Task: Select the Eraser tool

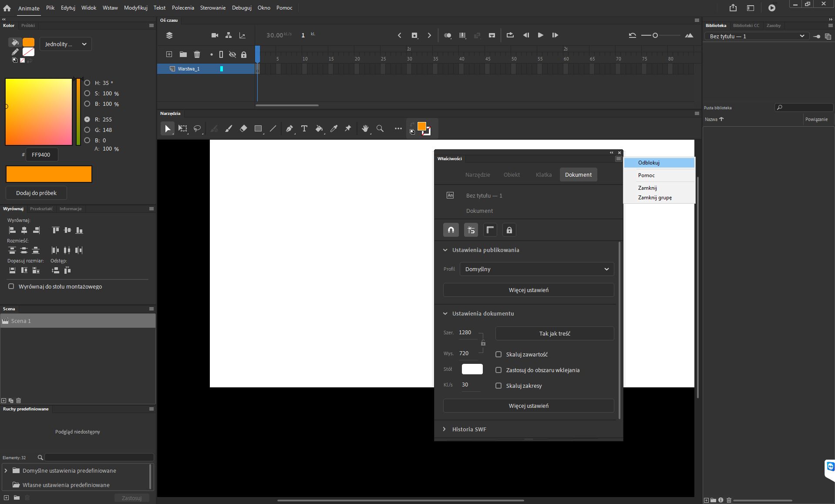Action: (x=243, y=128)
